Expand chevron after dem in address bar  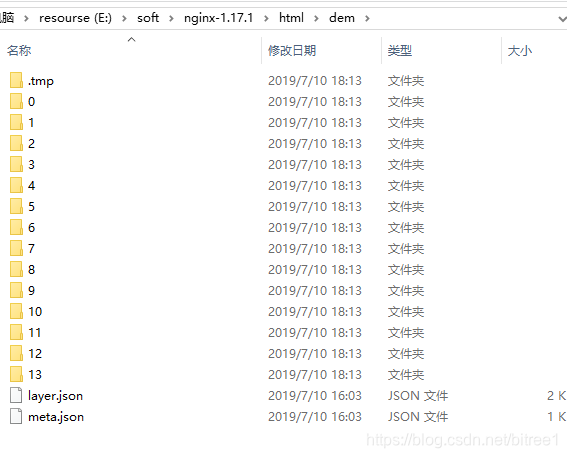(367, 18)
